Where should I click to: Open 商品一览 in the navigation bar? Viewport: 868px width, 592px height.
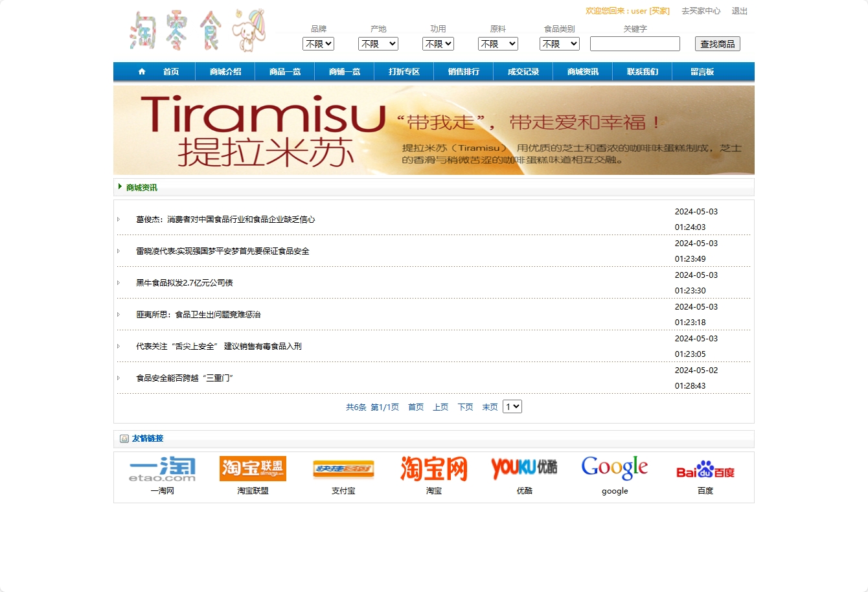285,72
